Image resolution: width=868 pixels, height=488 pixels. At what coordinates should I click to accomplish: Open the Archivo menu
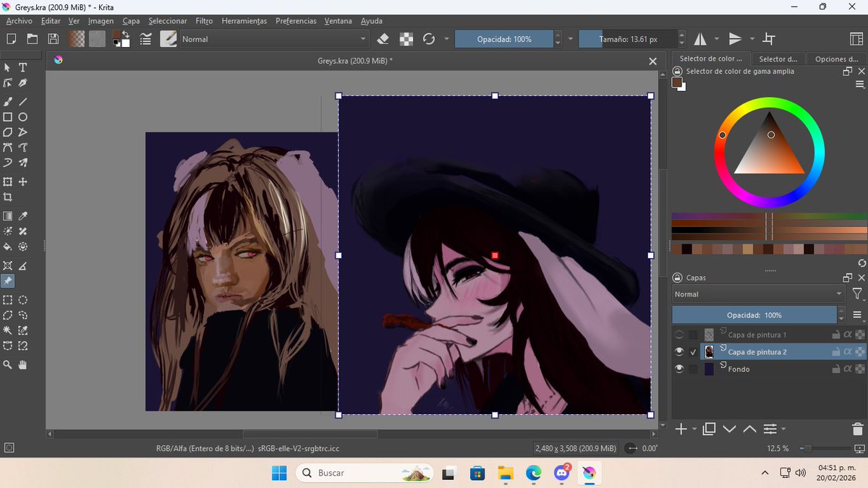[x=19, y=21]
